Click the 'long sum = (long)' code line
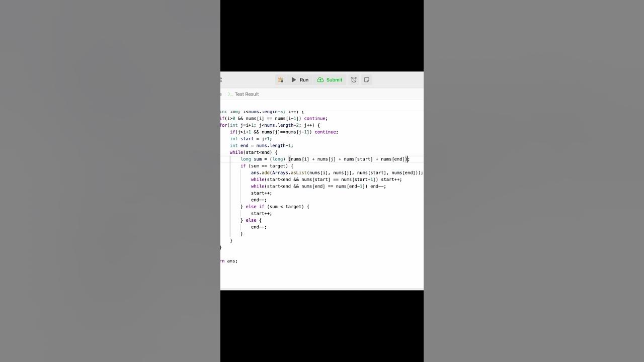 pyautogui.click(x=325, y=159)
